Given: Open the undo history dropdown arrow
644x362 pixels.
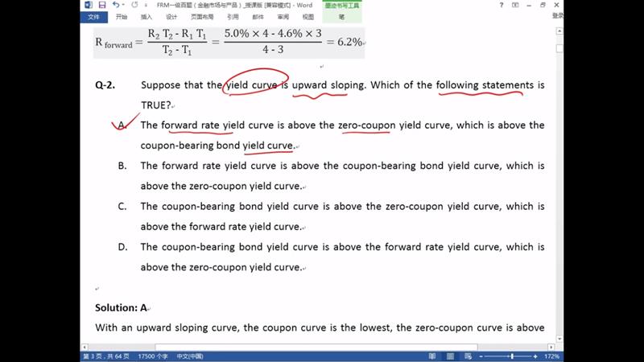Looking at the screenshot, I should coord(123,5).
